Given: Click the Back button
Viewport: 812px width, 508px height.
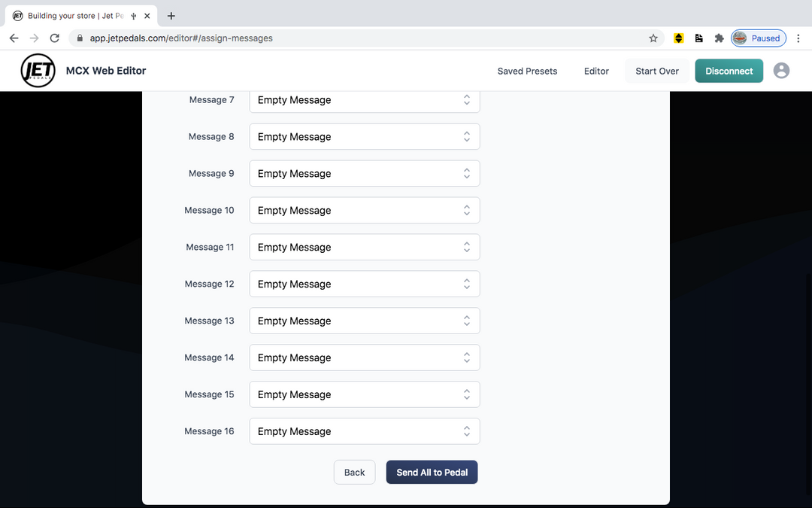Looking at the screenshot, I should [x=354, y=473].
